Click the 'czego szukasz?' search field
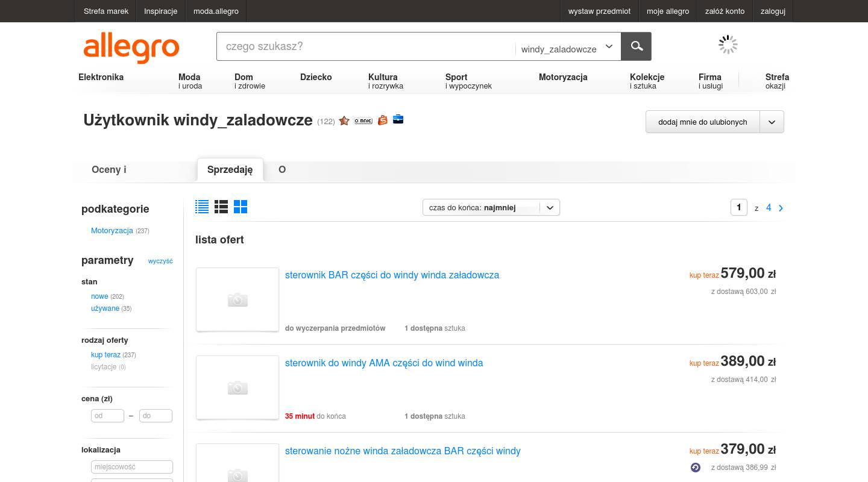868x482 pixels. click(x=365, y=46)
